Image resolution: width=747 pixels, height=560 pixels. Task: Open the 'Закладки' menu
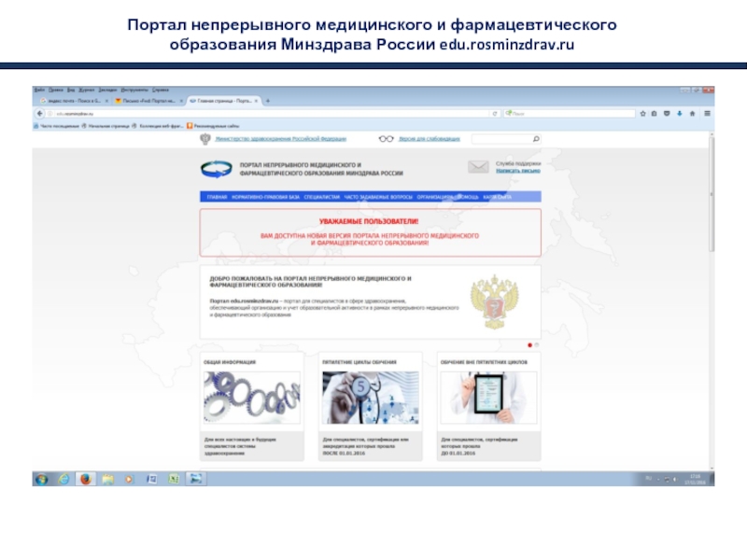coord(107,90)
